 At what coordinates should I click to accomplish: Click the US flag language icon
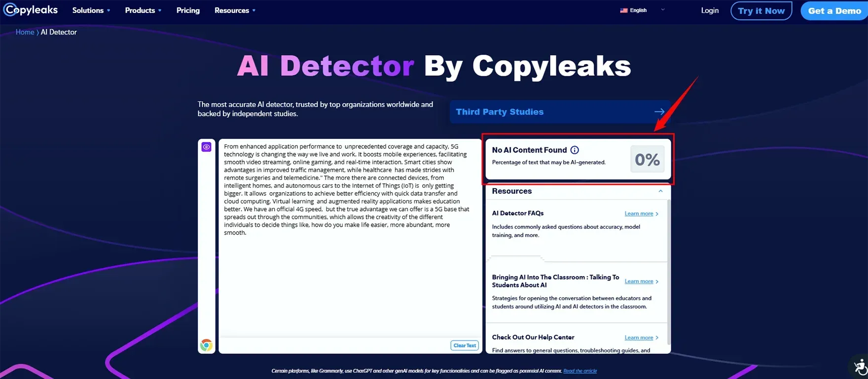[624, 10]
